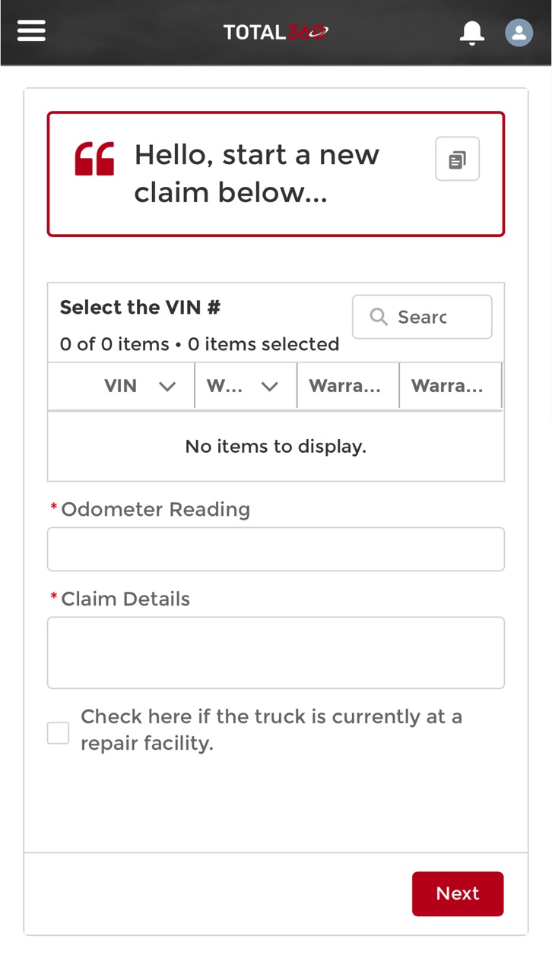Open the notifications bell
552x980 pixels.
click(472, 33)
